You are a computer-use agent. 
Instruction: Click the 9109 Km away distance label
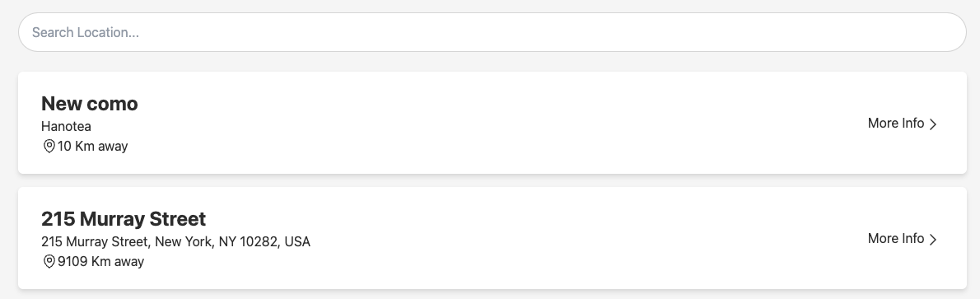tap(100, 261)
